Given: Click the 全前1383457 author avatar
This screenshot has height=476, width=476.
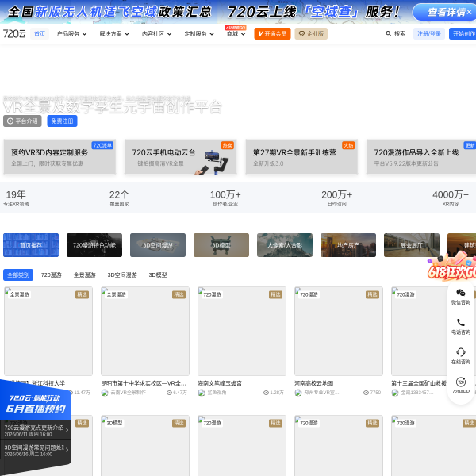Looking at the screenshot, I should click(395, 393).
